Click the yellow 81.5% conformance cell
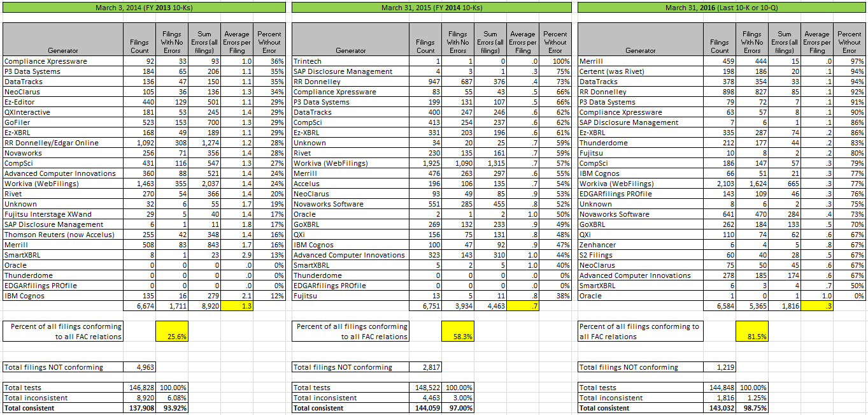The width and height of the screenshot is (868, 415). click(x=752, y=331)
